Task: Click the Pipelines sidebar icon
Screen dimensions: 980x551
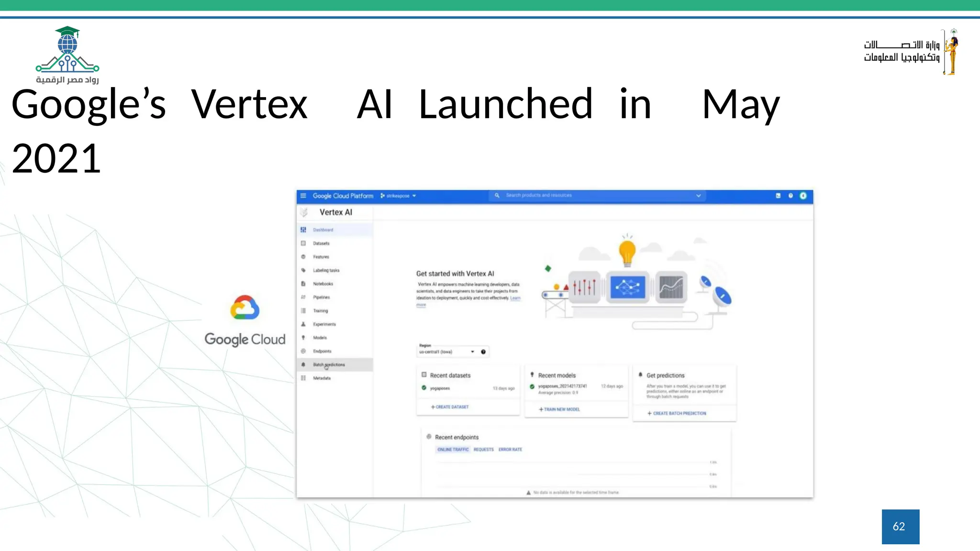Action: pos(303,297)
